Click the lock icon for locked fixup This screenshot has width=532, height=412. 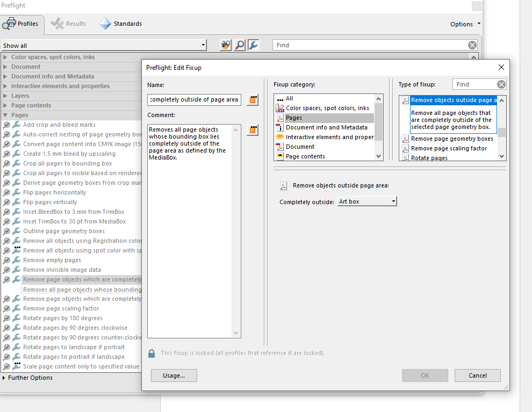tap(152, 353)
